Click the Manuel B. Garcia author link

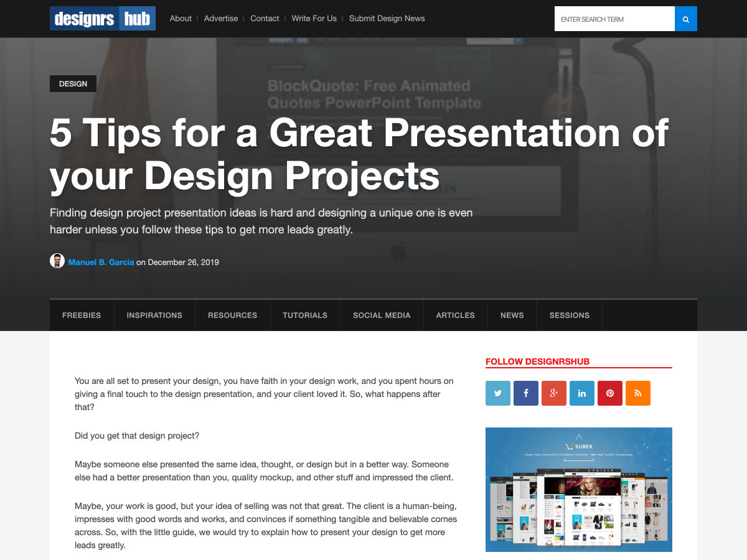(x=101, y=263)
